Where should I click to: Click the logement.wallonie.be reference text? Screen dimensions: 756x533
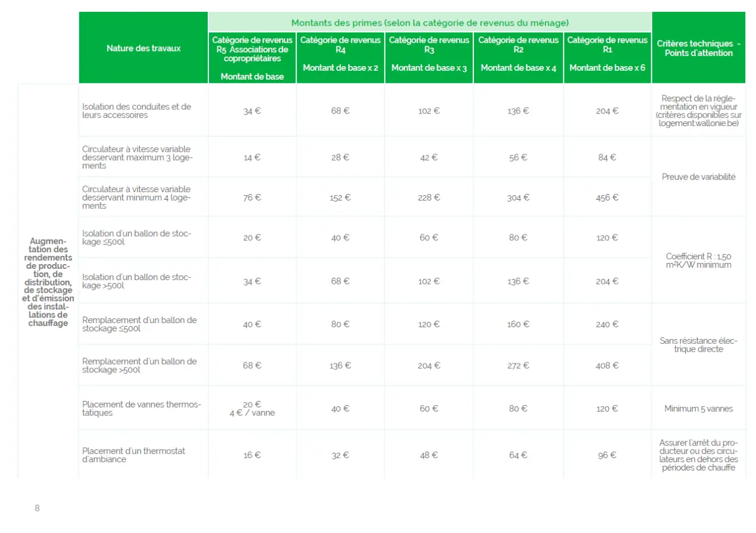coord(698,123)
